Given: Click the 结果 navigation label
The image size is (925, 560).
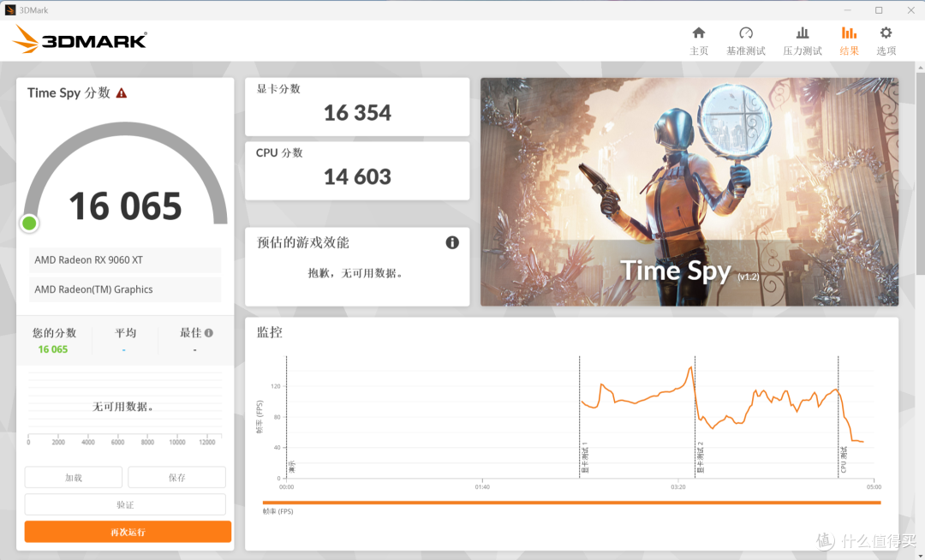Looking at the screenshot, I should [849, 51].
